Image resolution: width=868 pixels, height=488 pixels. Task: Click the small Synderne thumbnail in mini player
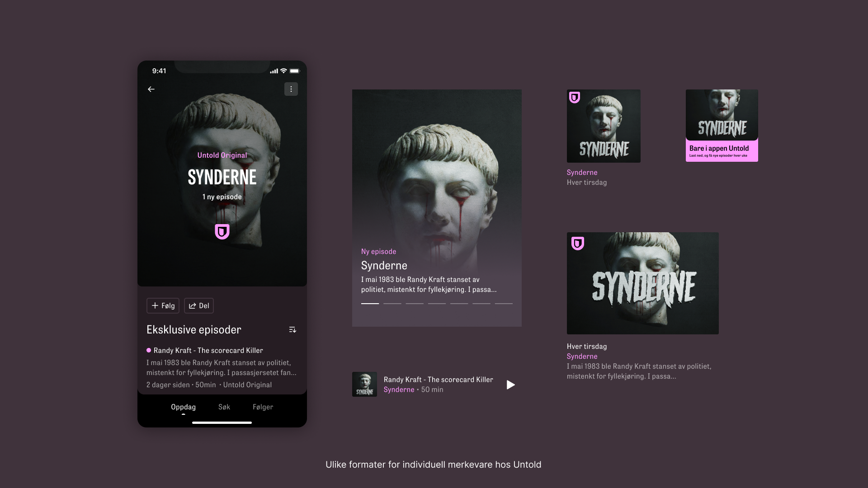coord(364,385)
